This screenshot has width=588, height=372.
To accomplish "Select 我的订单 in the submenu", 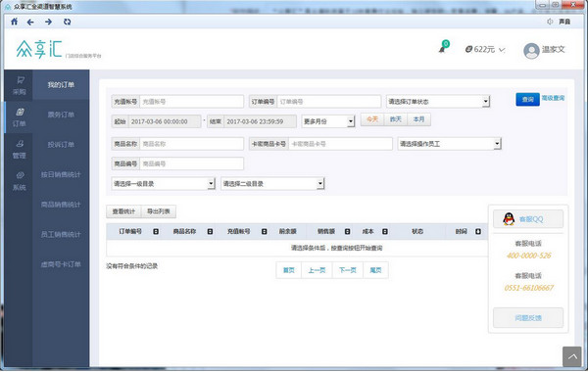I will (61, 85).
